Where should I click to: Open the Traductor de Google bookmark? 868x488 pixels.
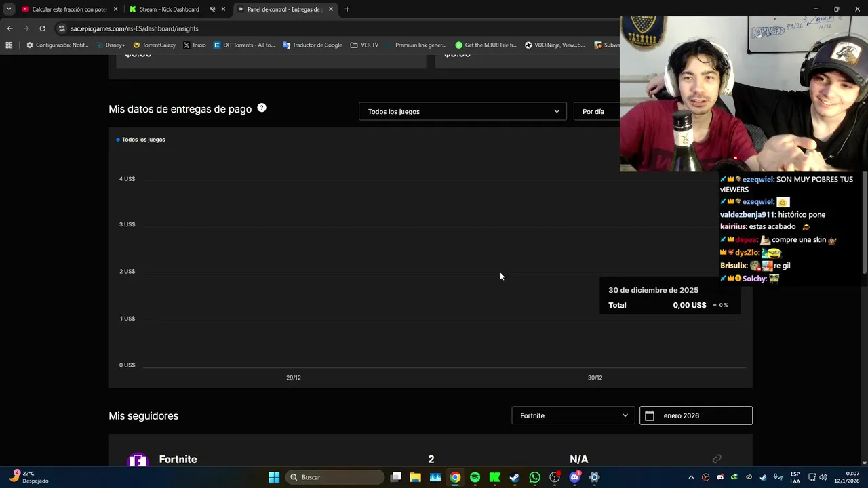313,45
